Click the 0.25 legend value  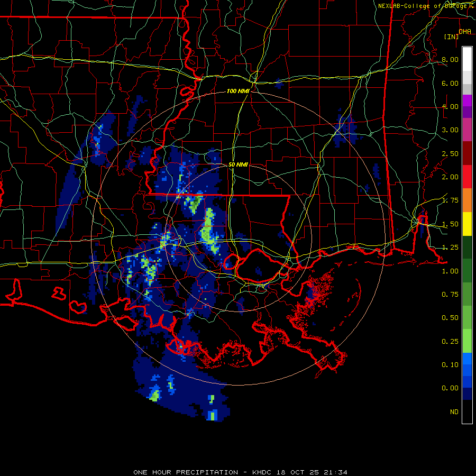click(450, 342)
